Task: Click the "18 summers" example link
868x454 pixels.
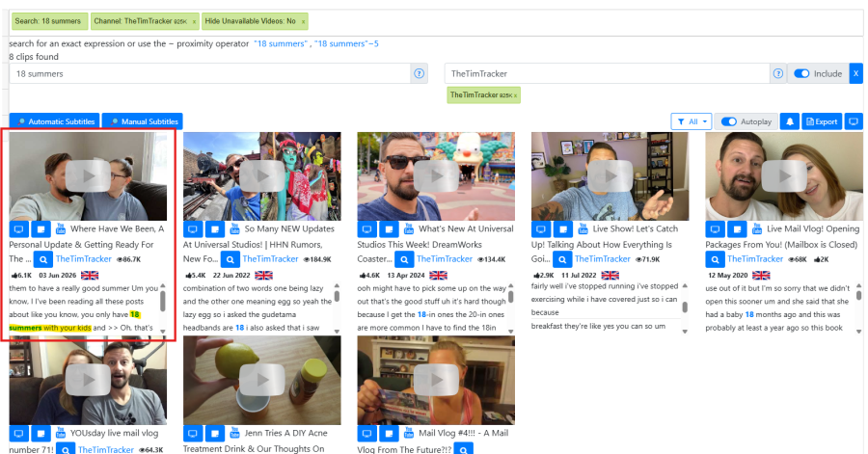Action: click(280, 43)
